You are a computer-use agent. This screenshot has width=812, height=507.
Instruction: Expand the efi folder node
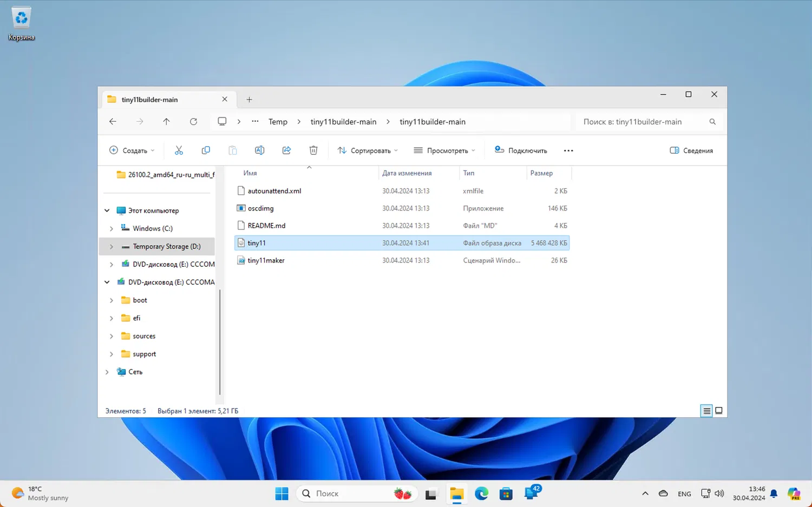pos(112,318)
